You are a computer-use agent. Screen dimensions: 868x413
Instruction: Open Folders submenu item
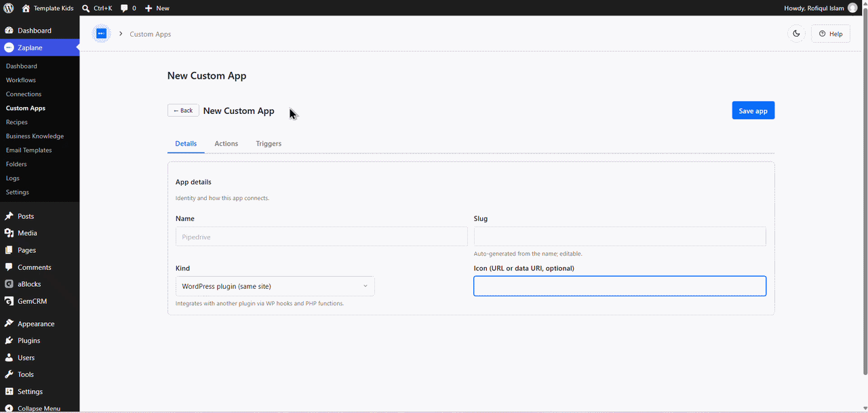[16, 164]
